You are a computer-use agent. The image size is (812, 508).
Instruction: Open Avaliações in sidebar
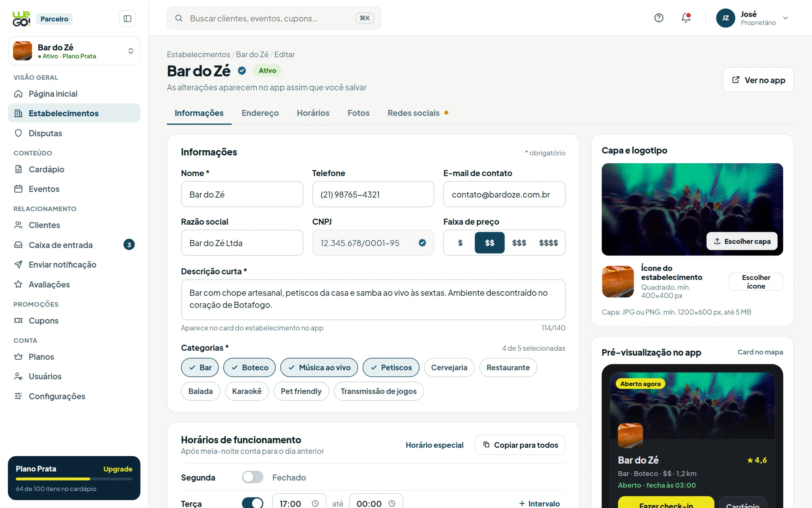(74, 284)
